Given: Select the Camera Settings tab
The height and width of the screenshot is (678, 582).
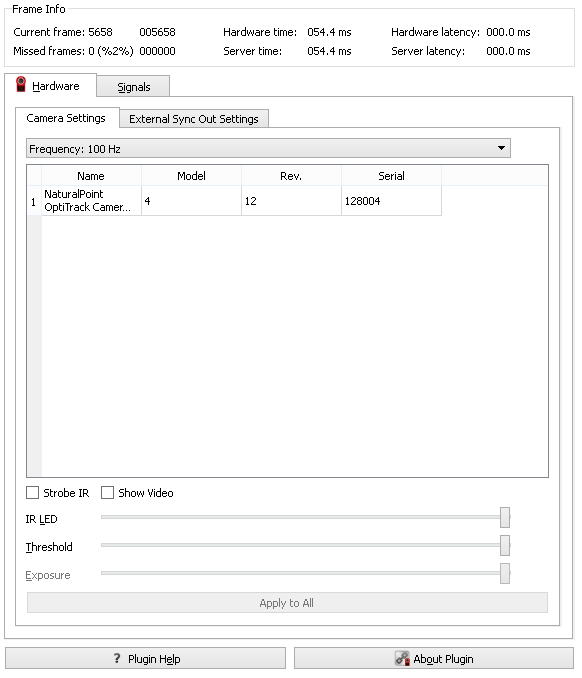Looking at the screenshot, I should pyautogui.click(x=66, y=118).
